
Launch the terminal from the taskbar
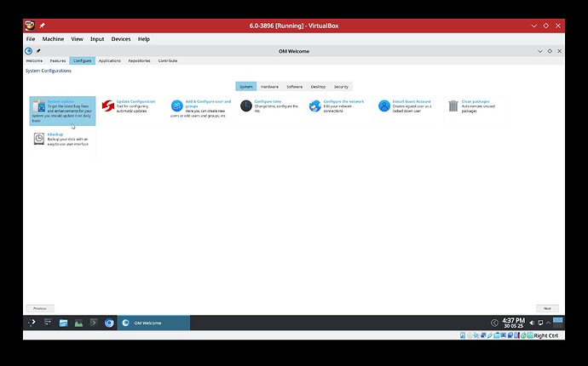pos(94,323)
